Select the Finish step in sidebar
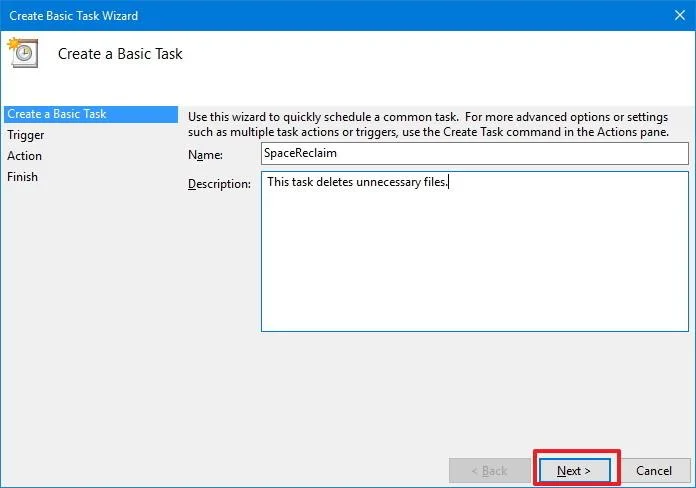Viewport: 696px width, 488px height. click(x=22, y=177)
